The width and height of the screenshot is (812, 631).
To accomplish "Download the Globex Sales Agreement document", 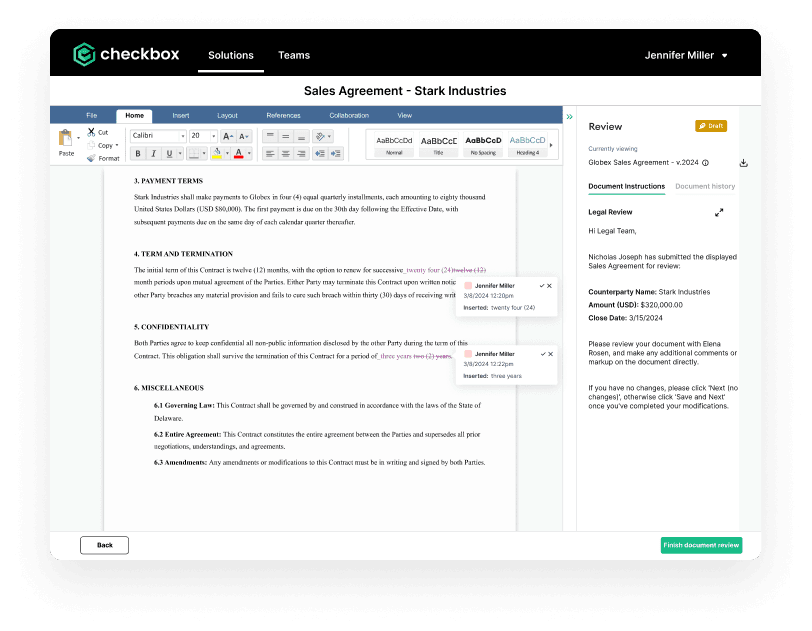I will point(744,163).
